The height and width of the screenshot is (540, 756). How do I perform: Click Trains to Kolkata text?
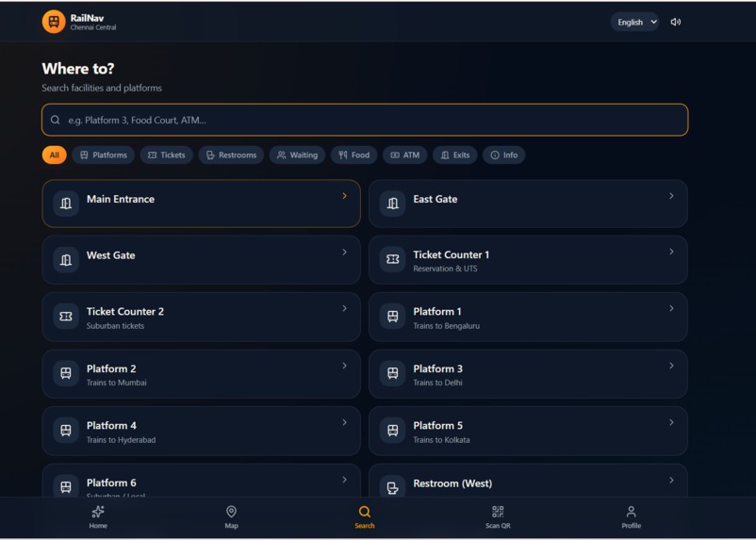click(442, 440)
